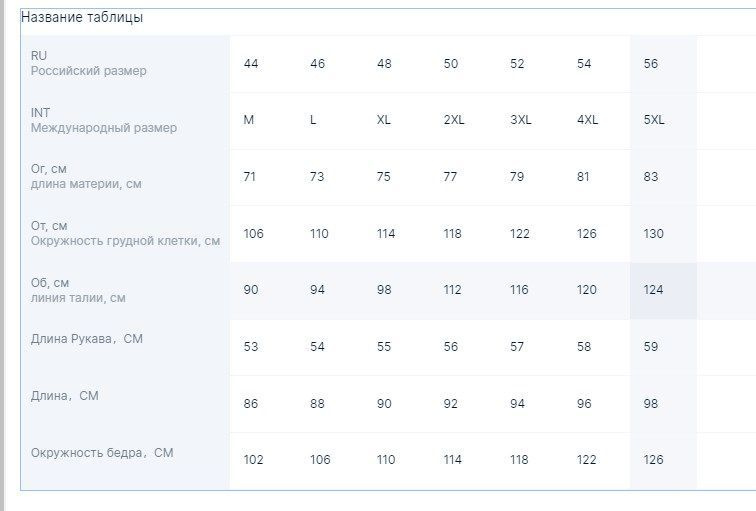Click the 'Об, см линия талии' row header

[125, 291]
